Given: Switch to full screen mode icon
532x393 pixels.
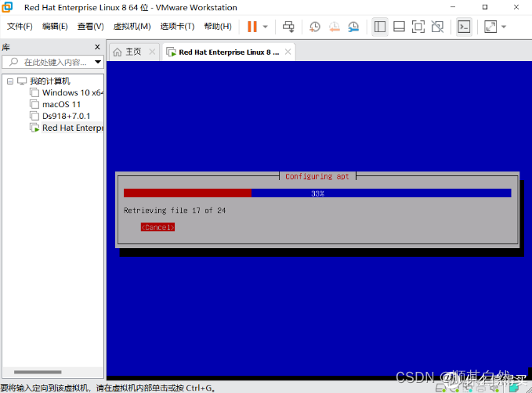Looking at the screenshot, I should pos(418,27).
